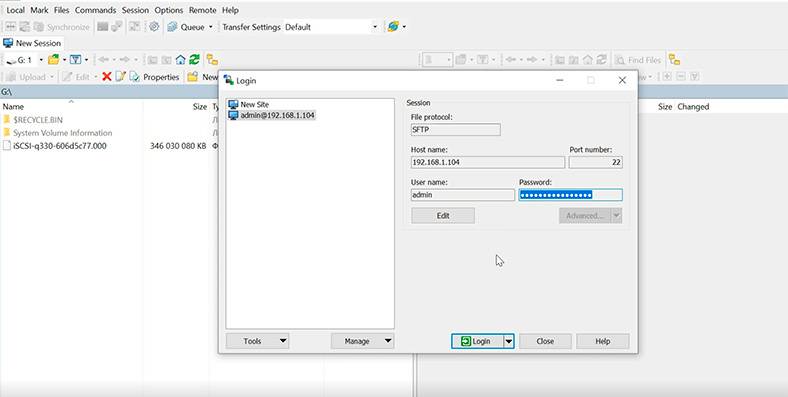Click the remote refresh icon

tap(602, 60)
